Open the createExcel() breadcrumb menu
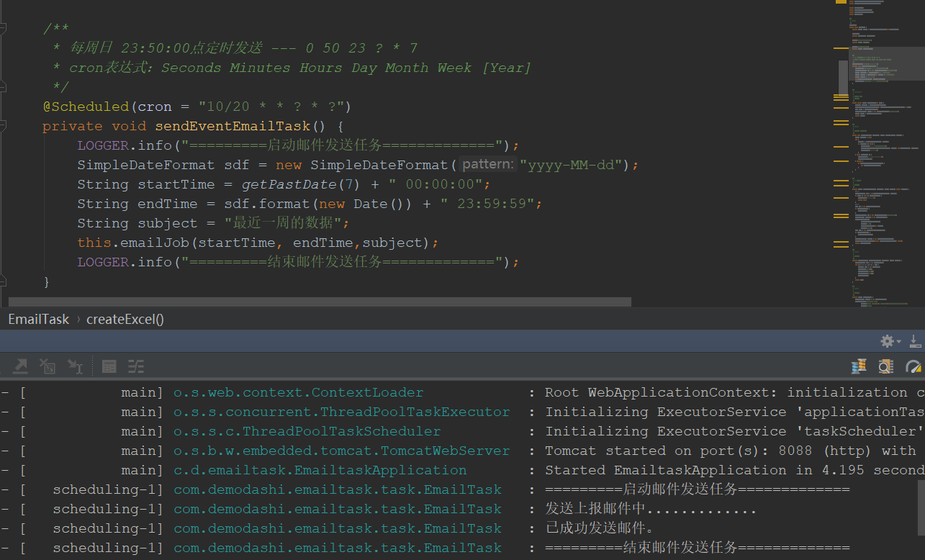Screen dimensions: 925x560 pyautogui.click(x=125, y=319)
